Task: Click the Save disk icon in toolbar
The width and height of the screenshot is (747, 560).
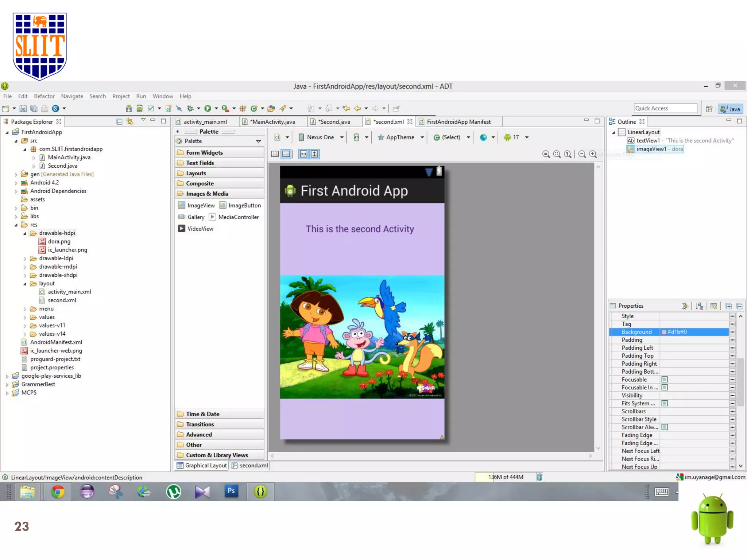Action: tap(23, 108)
